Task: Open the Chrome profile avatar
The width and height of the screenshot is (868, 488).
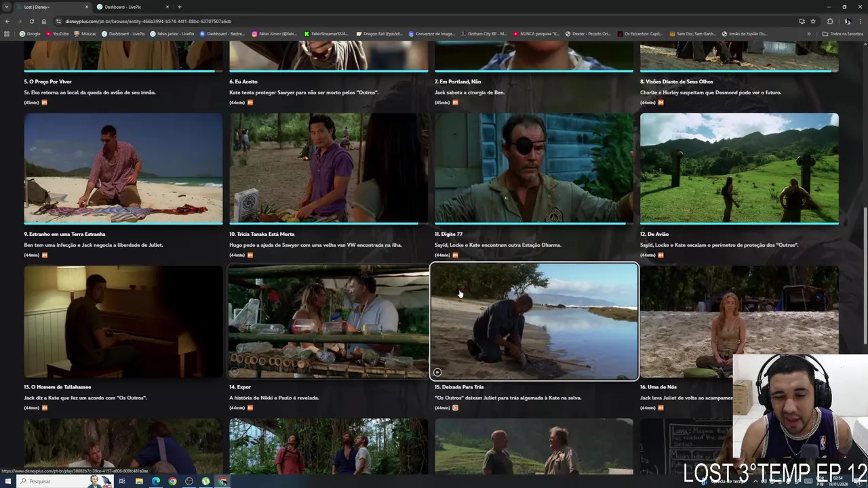Action: pyautogui.click(x=848, y=21)
